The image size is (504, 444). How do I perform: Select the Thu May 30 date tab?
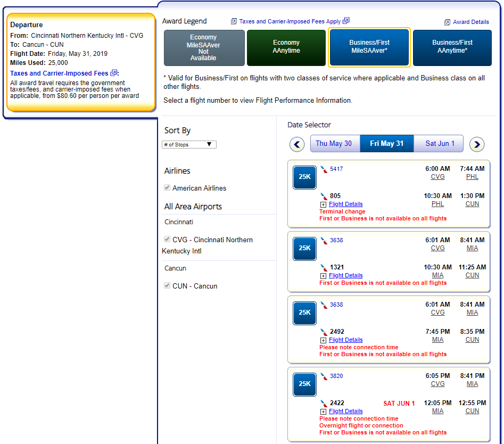click(x=334, y=144)
